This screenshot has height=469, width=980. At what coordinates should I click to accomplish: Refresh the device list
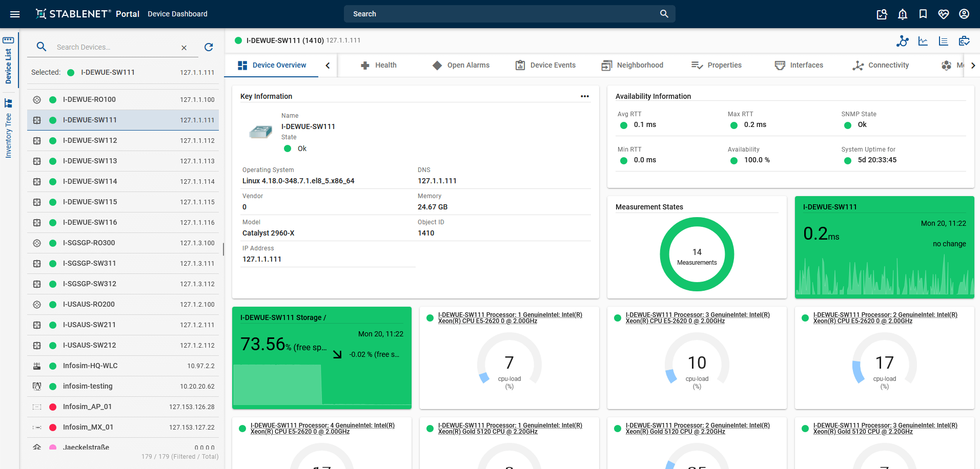pos(209,47)
